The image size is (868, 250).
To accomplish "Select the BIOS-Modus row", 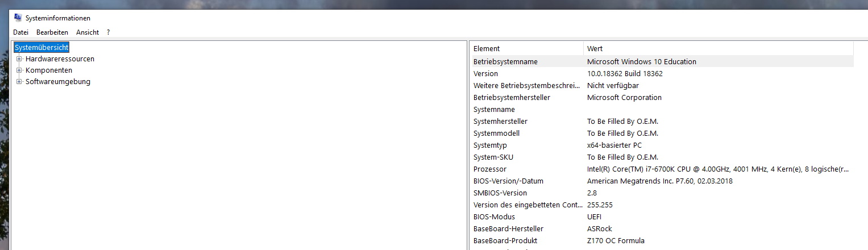I will 662,216.
